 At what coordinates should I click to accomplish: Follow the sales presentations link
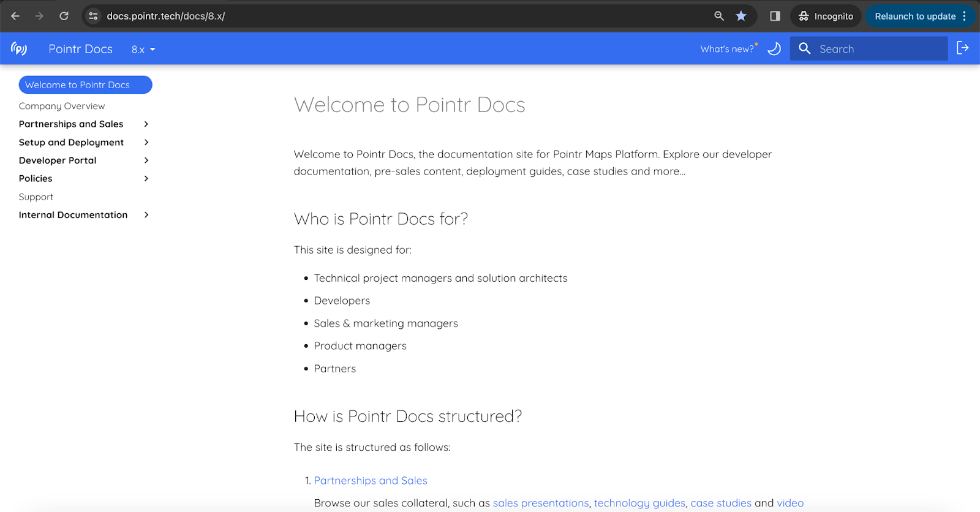click(x=541, y=503)
